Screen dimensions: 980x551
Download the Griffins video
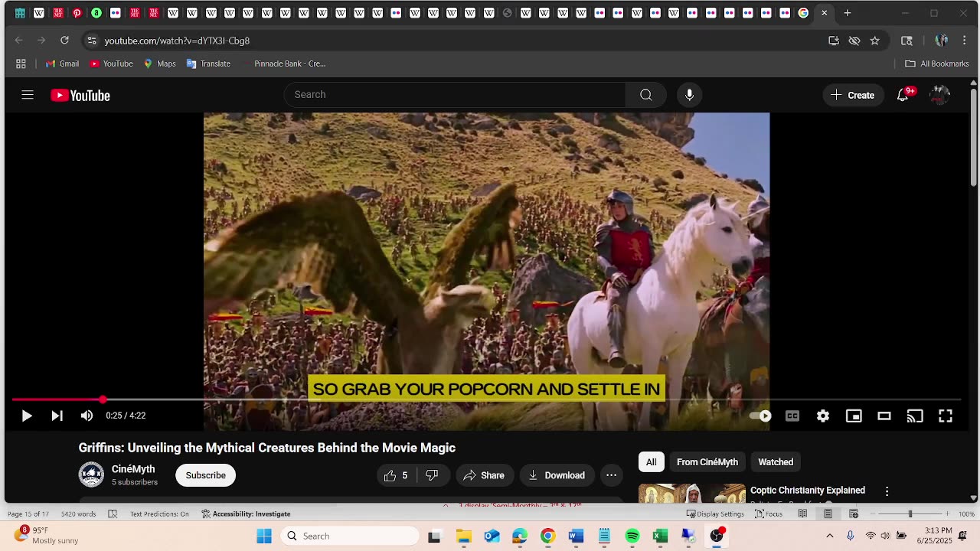pyautogui.click(x=557, y=475)
